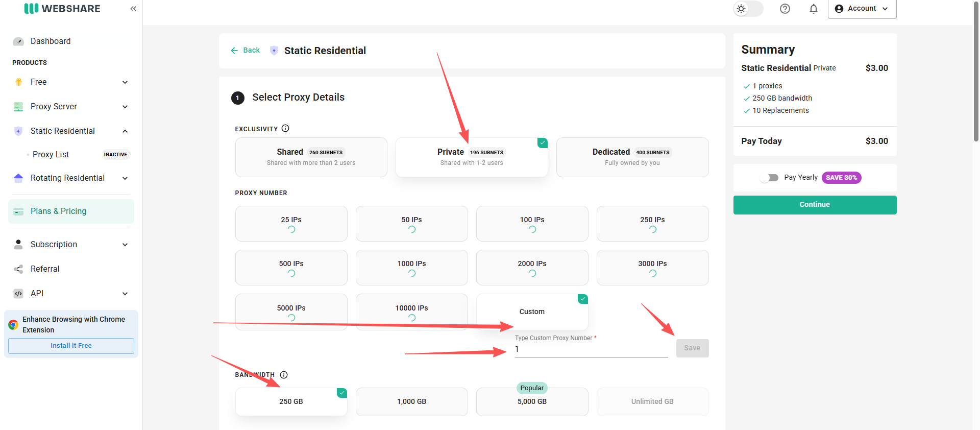
Task: Select the Dedicated exclusivity option
Action: coord(632,157)
